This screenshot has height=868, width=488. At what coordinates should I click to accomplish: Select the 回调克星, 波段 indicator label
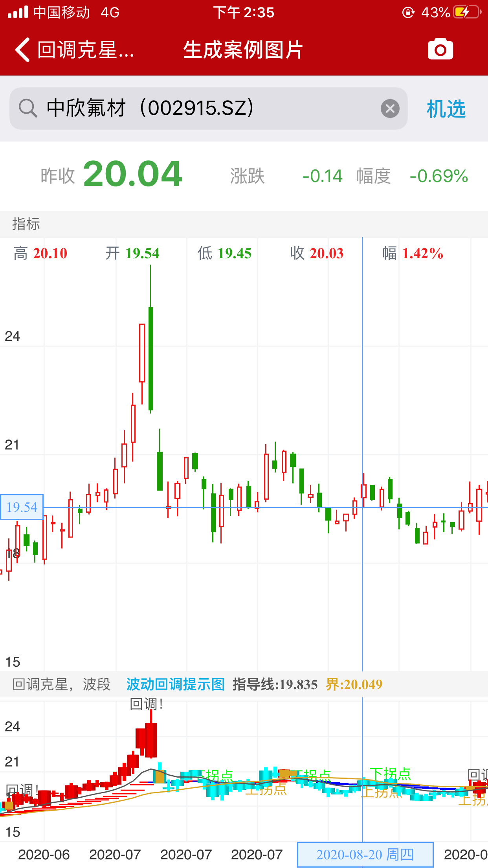pos(61,684)
